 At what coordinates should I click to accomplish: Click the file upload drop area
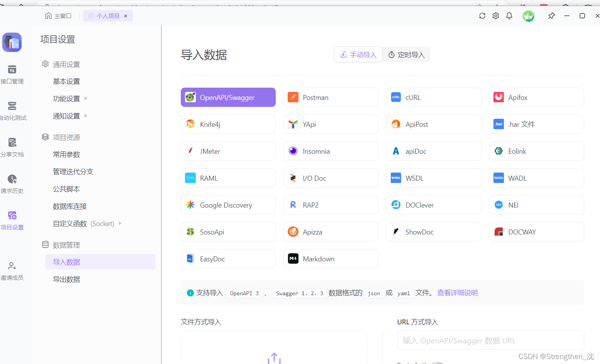(274, 347)
